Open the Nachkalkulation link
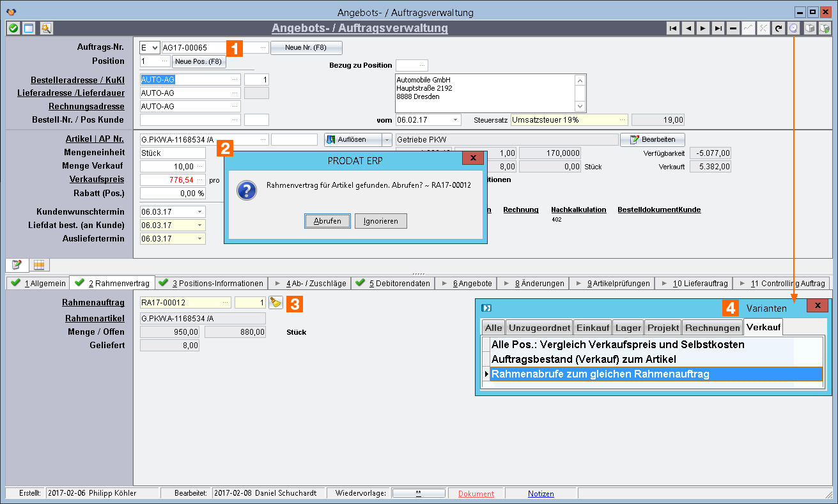 click(x=578, y=210)
